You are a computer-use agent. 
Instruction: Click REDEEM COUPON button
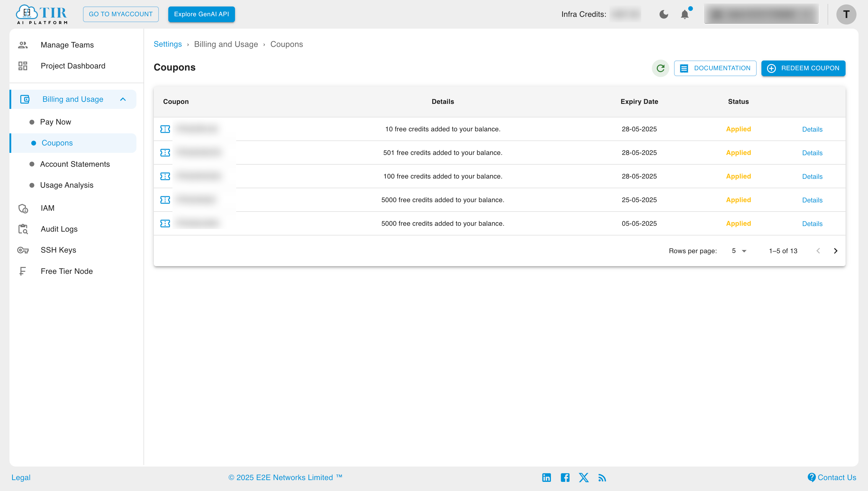pyautogui.click(x=803, y=68)
